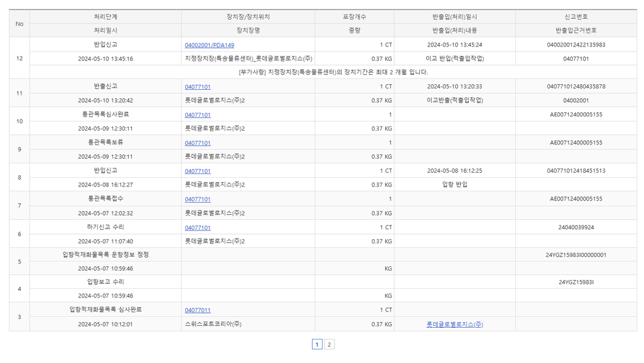Click the 04077101 link for 하기신고 수리
Viewport: 644px width, 363px height.
point(198,228)
